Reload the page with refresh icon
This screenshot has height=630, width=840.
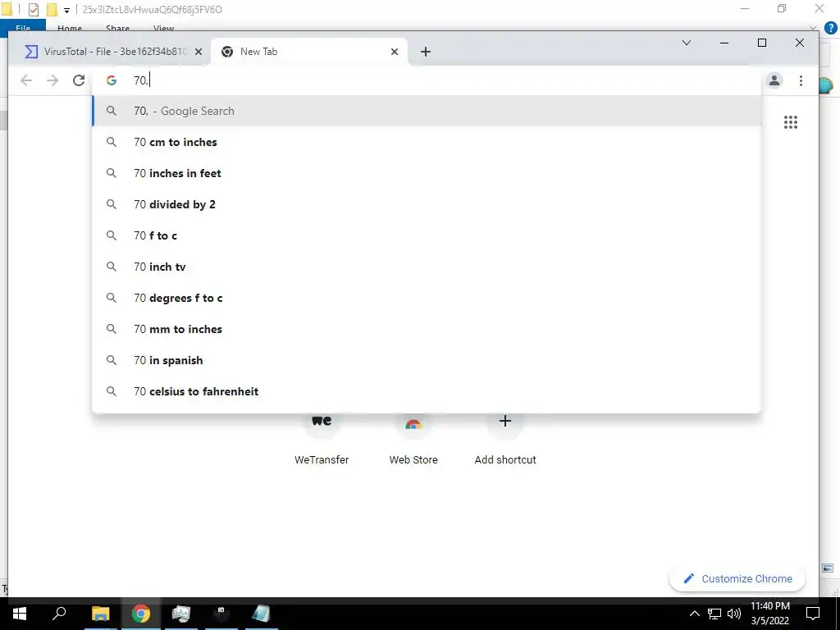click(79, 80)
